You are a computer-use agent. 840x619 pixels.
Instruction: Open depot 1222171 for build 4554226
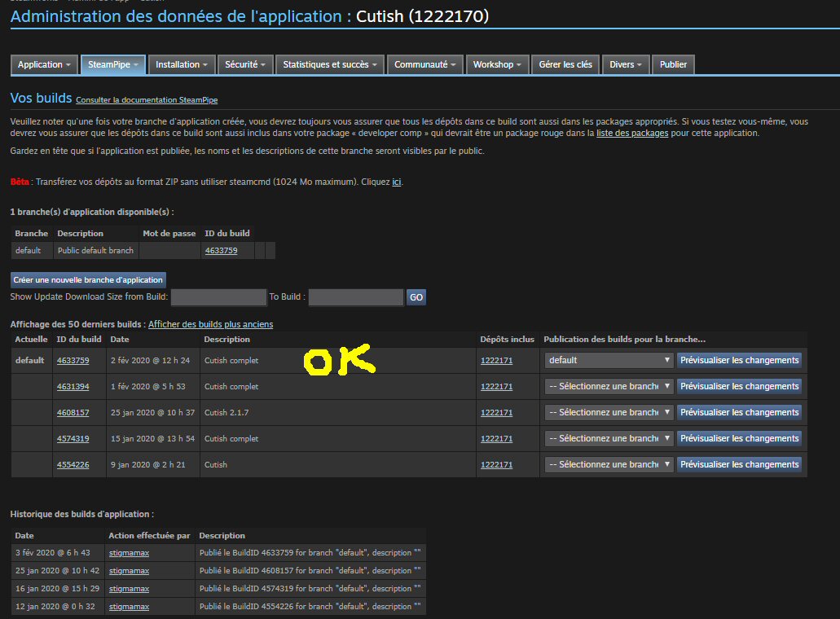(497, 465)
